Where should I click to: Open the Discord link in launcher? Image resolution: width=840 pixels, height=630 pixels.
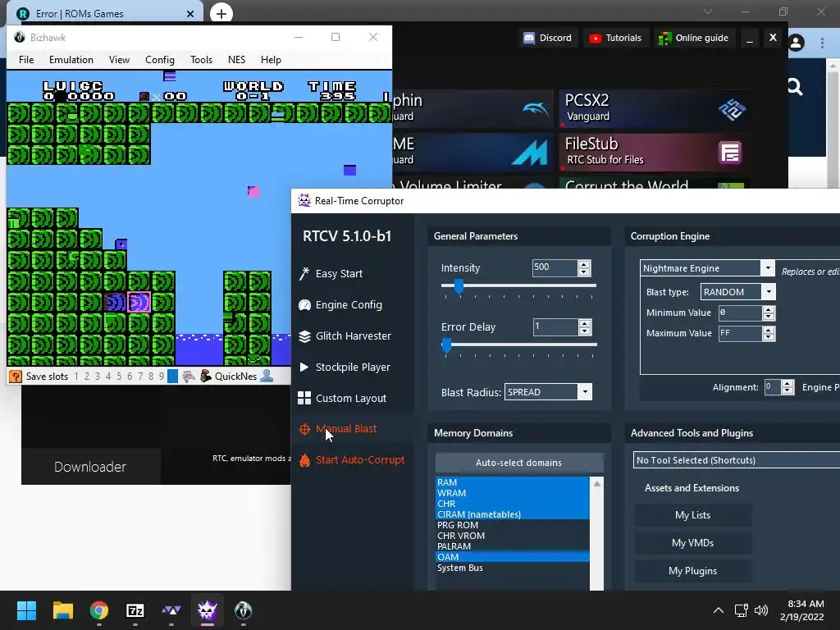(x=547, y=38)
